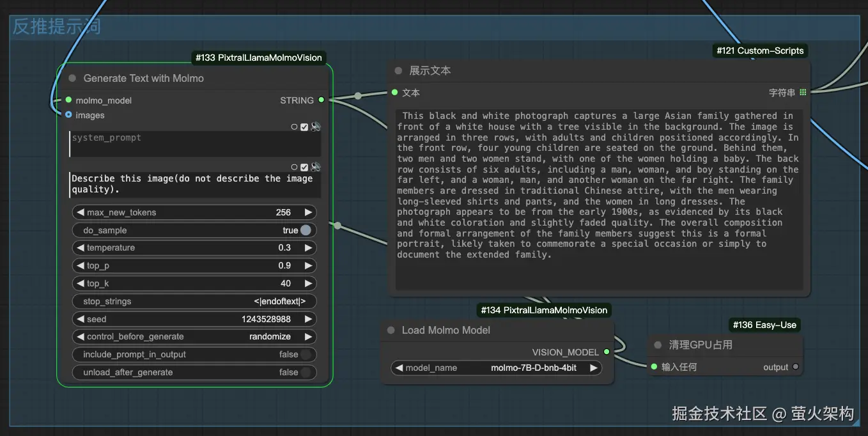Click the 展示文本 output text area
Image resolution: width=868 pixels, height=436 pixels.
pyautogui.click(x=600, y=199)
